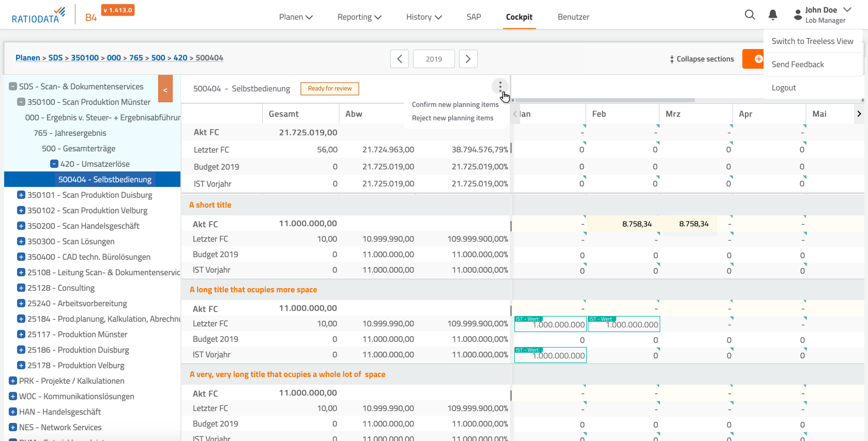Go to previous year arrow
868x441 pixels.
pyautogui.click(x=400, y=59)
